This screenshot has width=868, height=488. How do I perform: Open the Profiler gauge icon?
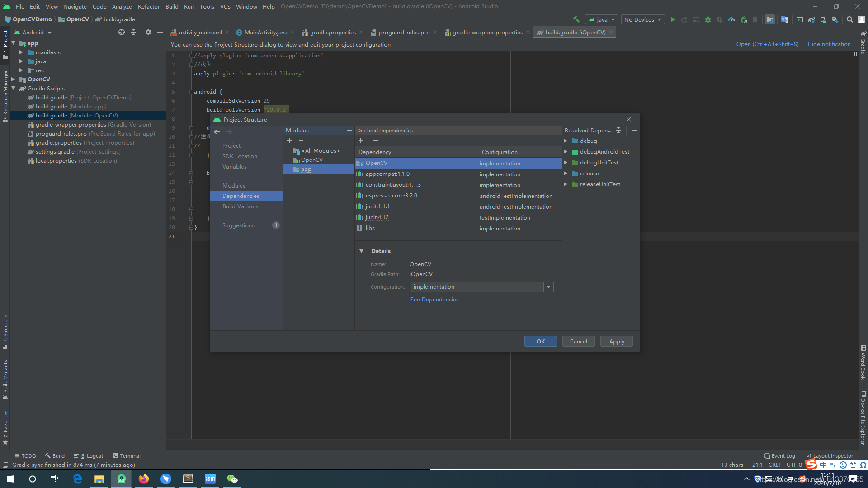(731, 19)
